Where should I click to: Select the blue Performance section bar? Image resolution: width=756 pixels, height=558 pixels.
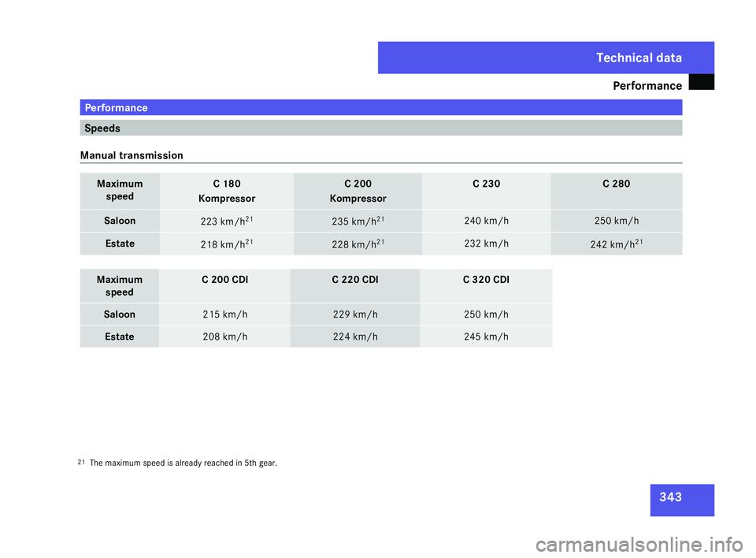(x=381, y=107)
